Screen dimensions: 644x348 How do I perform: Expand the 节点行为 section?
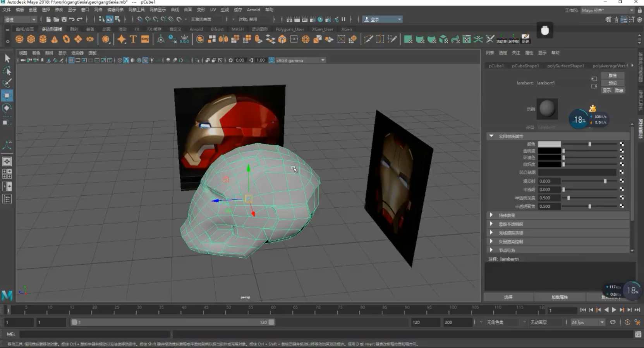(491, 250)
